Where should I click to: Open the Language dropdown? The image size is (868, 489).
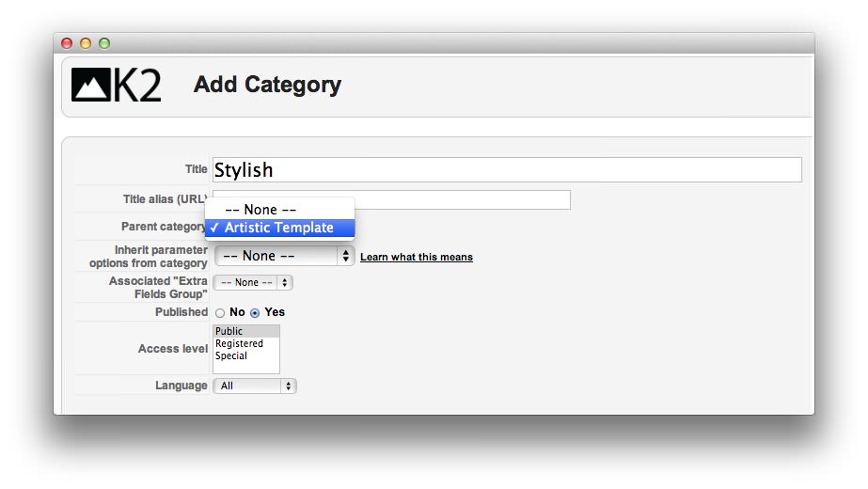click(x=255, y=386)
